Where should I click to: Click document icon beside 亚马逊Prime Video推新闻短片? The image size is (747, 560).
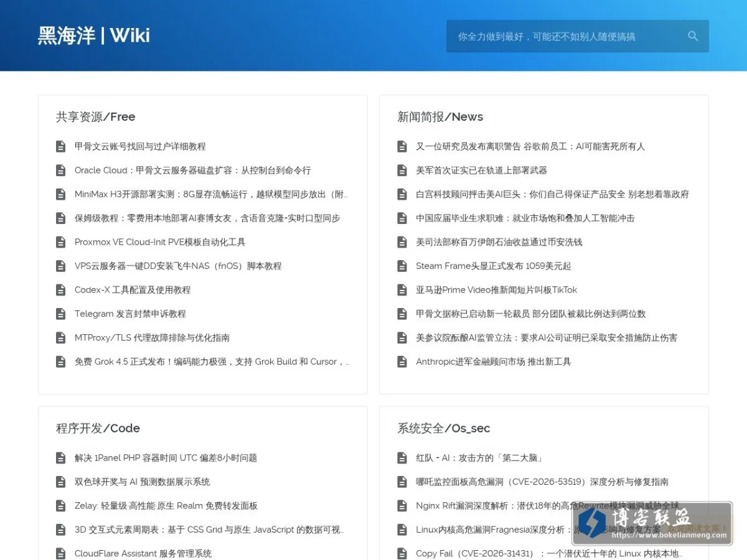(402, 290)
